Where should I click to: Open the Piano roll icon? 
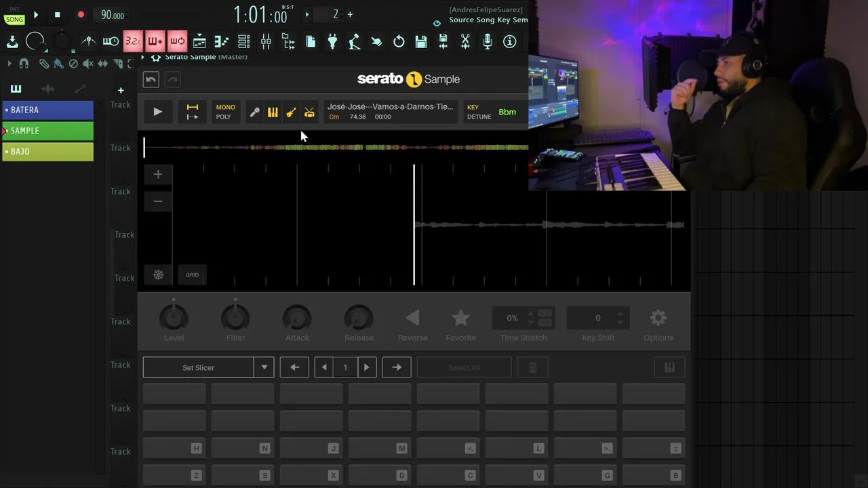tap(222, 41)
